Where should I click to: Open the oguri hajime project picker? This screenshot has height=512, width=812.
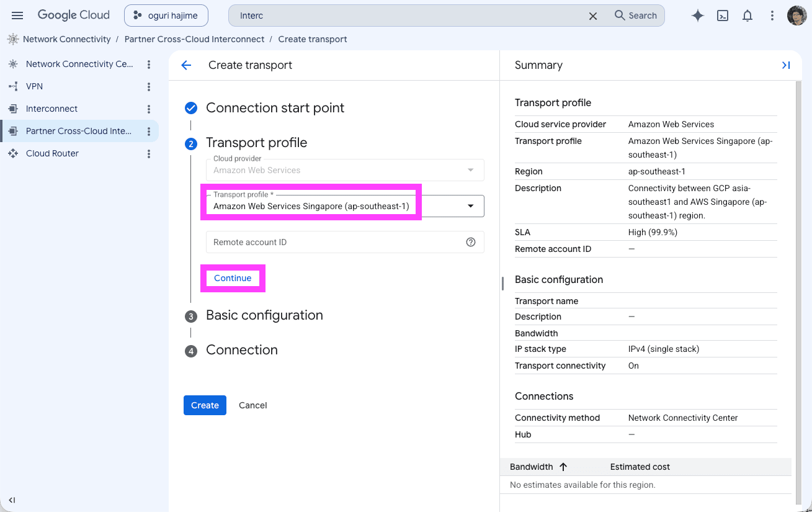point(166,16)
